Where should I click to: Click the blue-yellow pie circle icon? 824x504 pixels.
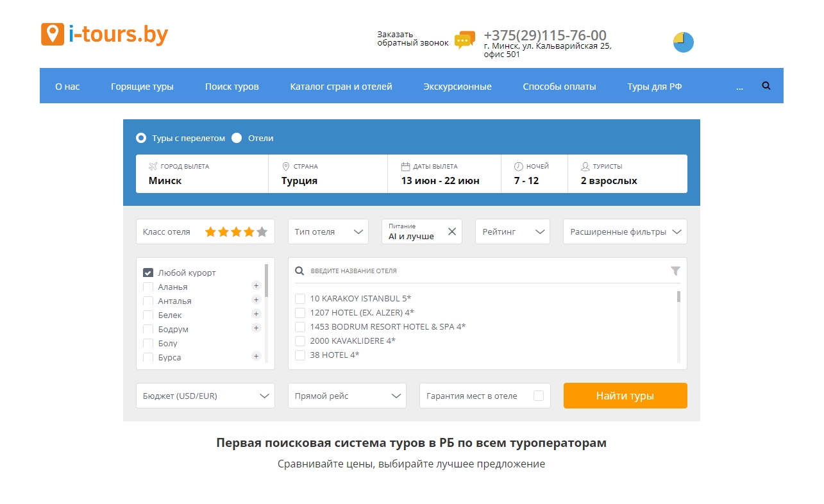point(684,42)
